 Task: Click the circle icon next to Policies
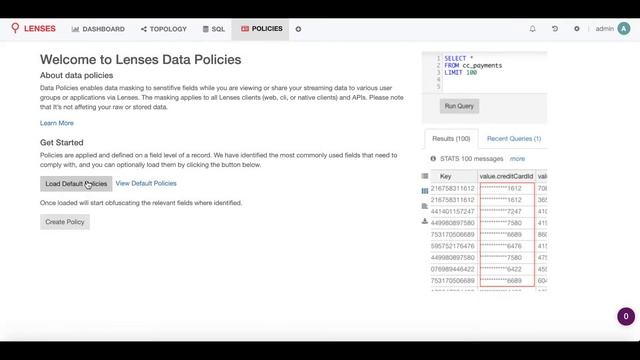[298, 29]
